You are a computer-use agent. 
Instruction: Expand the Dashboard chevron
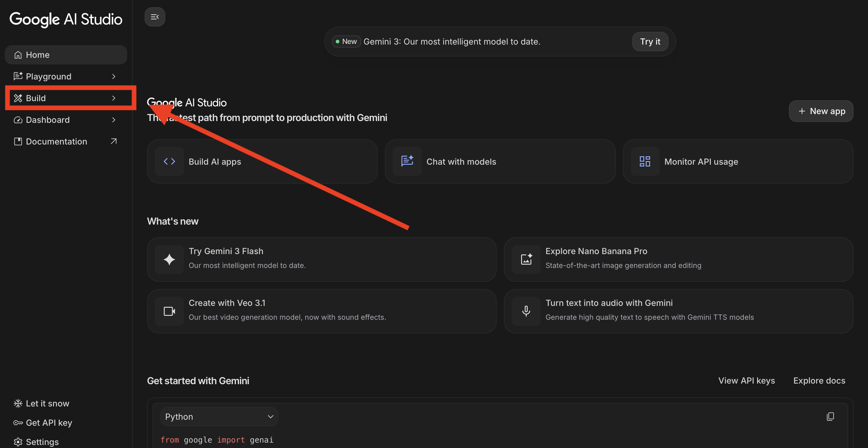[114, 120]
